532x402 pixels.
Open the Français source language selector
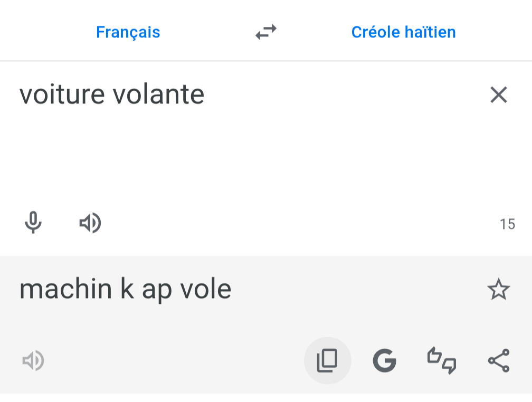(x=128, y=32)
